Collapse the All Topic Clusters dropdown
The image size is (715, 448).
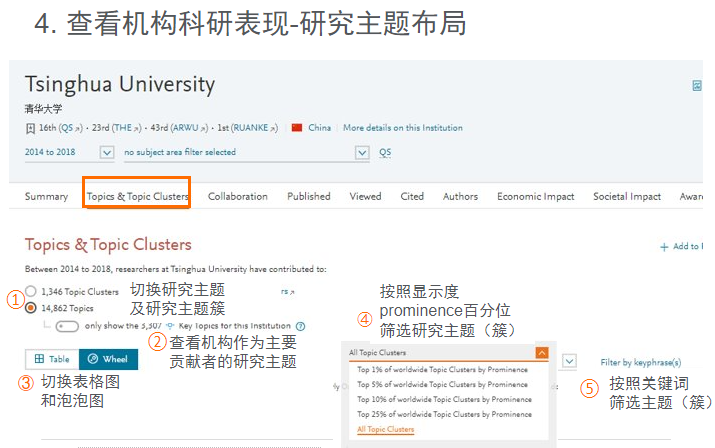click(x=542, y=353)
